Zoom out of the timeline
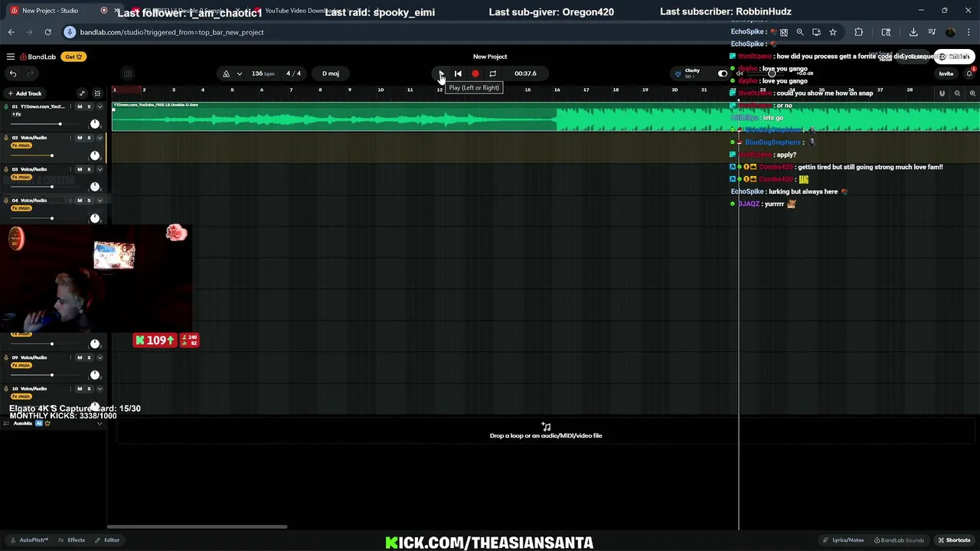The height and width of the screenshot is (551, 980). click(x=957, y=93)
